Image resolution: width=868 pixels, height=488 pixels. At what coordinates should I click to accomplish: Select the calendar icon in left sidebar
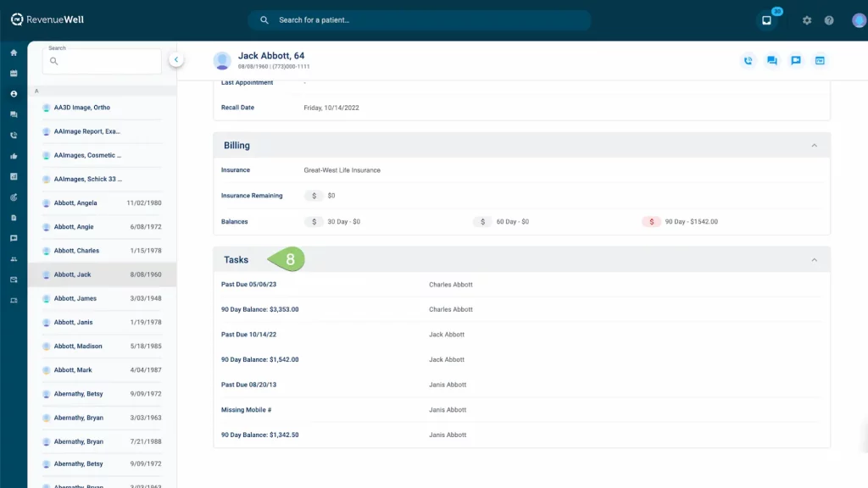[13, 73]
